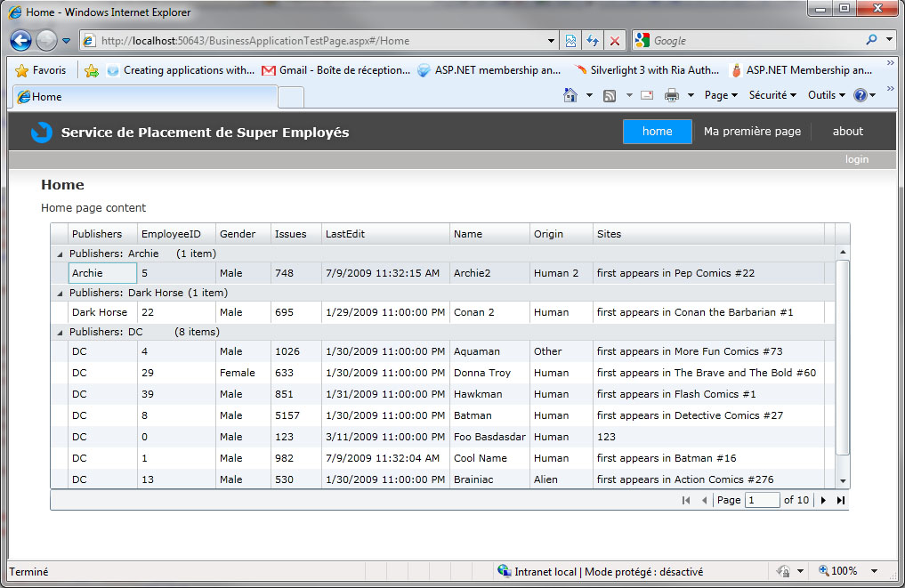Open the zoom level 100% dropdown

click(x=848, y=571)
